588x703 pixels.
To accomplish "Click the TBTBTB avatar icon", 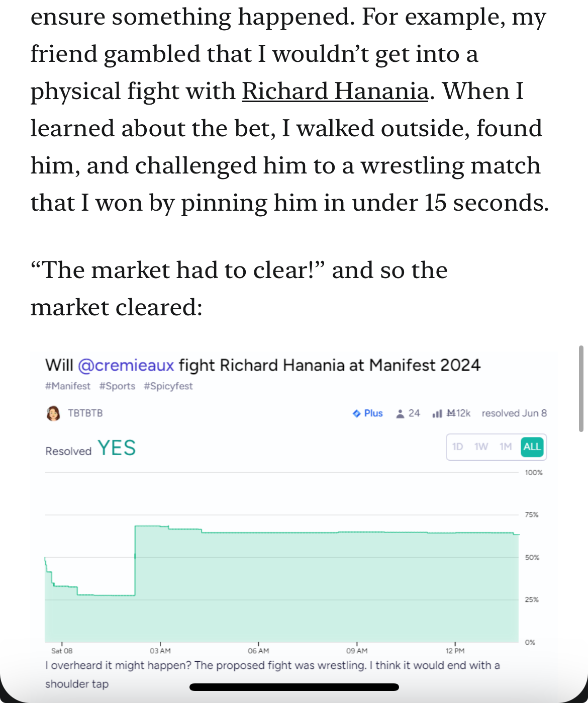I will (x=53, y=413).
